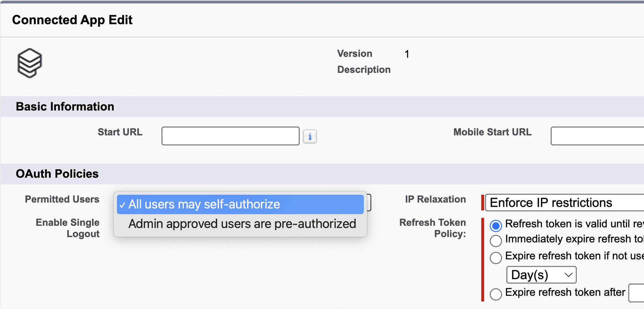
Task: Click the Mobile Start URL input field
Action: click(x=597, y=136)
